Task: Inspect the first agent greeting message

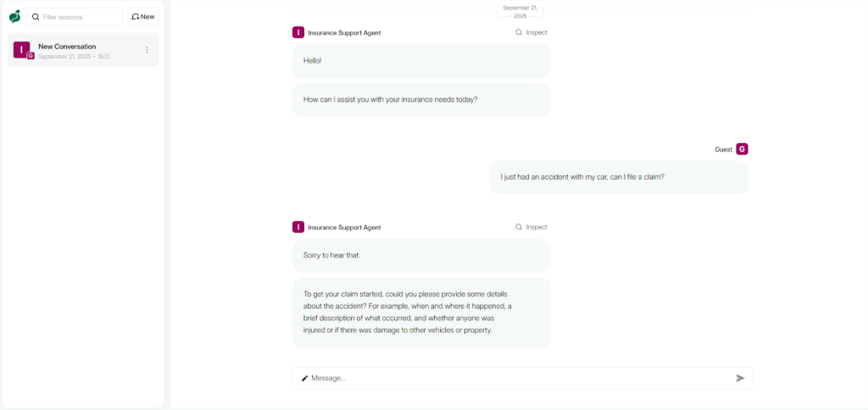Action: point(531,33)
